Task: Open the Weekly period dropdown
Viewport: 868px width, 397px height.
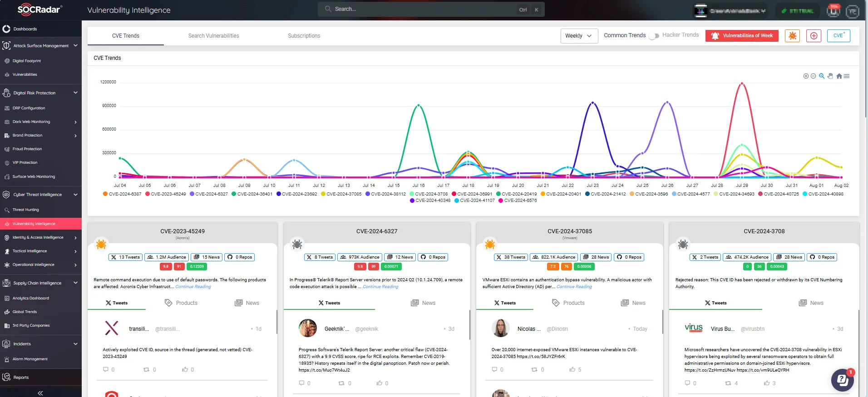Action: tap(579, 36)
